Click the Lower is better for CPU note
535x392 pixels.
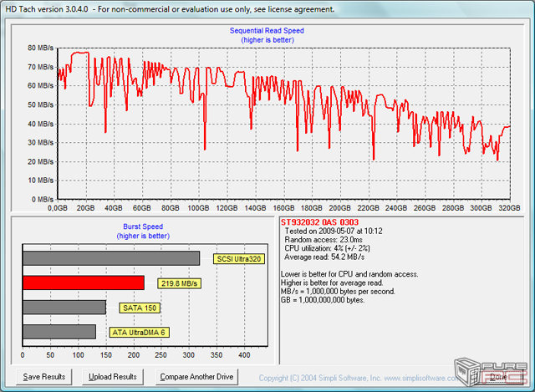point(349,274)
